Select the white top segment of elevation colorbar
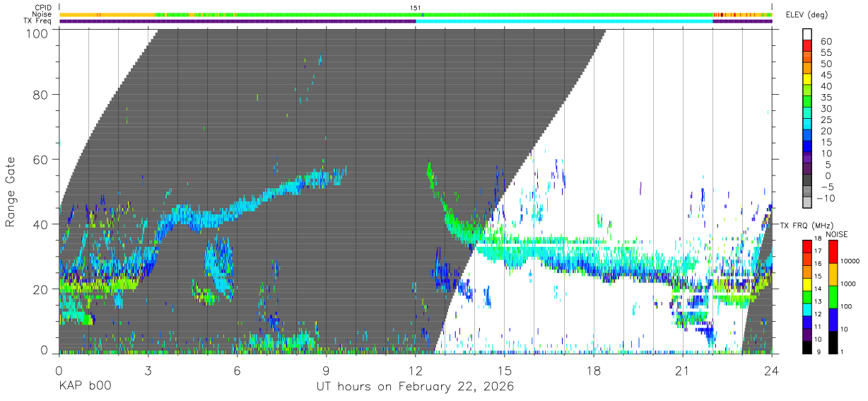Screen dimensions: 868x401 click(x=807, y=35)
